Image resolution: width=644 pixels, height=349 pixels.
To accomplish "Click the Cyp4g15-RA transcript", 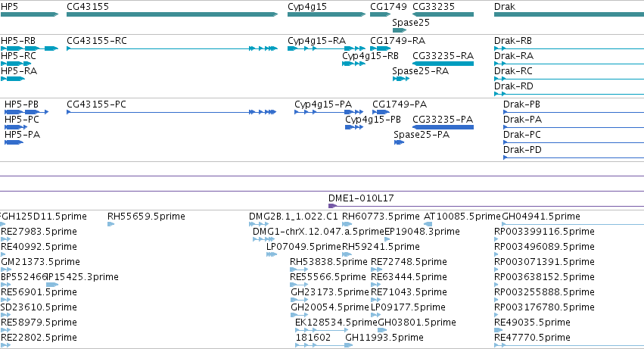I will (x=326, y=48).
